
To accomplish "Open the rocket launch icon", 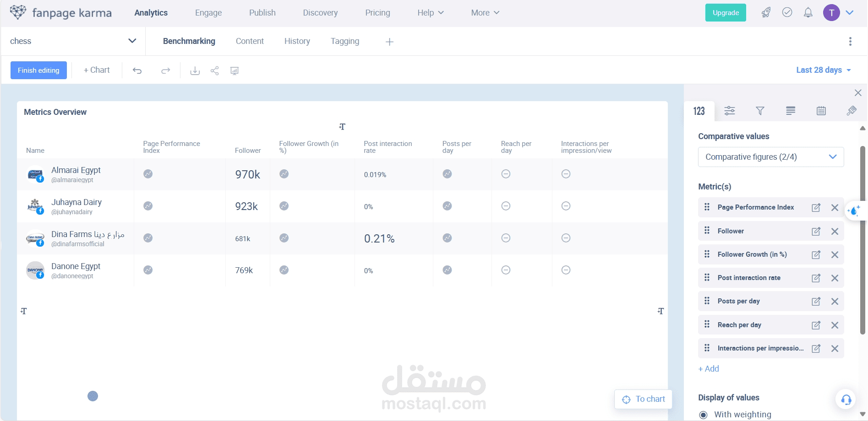I will click(x=766, y=12).
